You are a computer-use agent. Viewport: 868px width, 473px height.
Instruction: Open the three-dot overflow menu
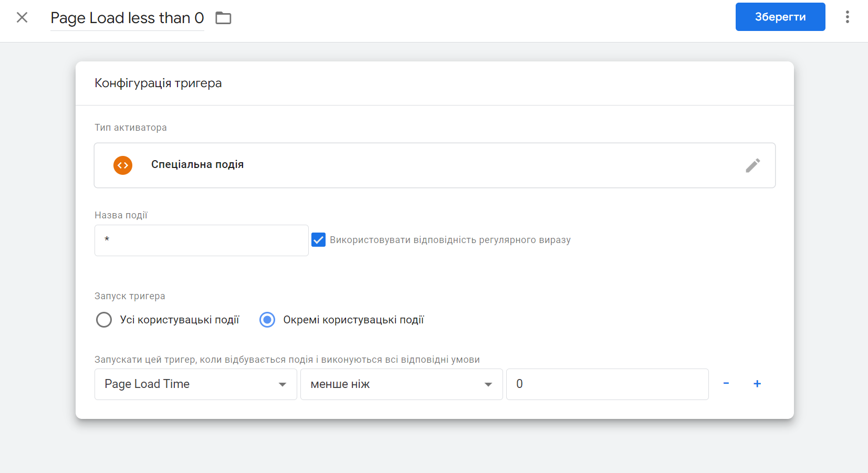click(x=847, y=17)
